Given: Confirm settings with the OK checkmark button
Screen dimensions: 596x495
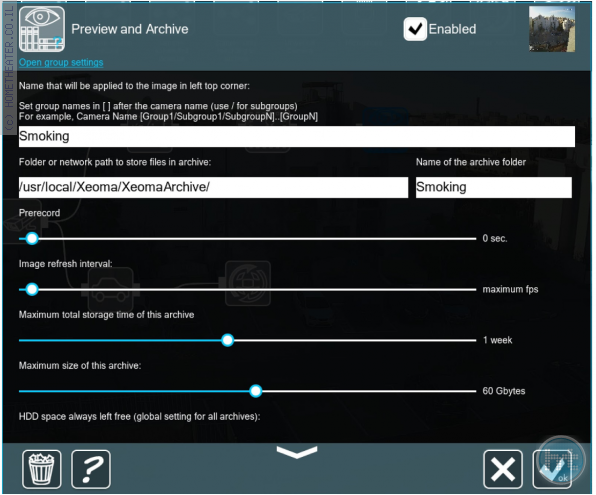Looking at the screenshot, I should pos(552,469).
